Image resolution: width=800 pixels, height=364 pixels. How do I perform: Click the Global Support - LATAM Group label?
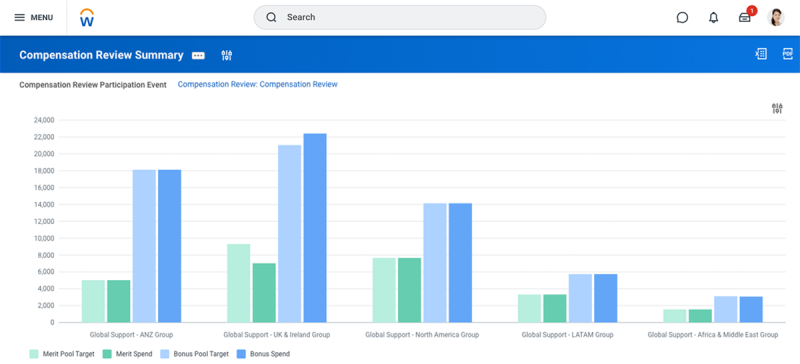(567, 335)
